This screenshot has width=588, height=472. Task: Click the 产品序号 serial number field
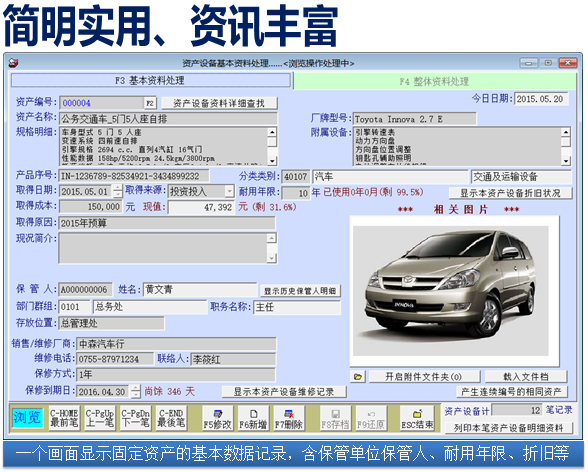point(134,176)
